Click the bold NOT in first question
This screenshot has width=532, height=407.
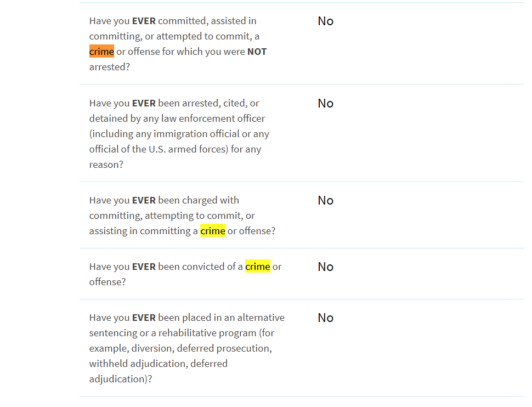[x=257, y=52]
